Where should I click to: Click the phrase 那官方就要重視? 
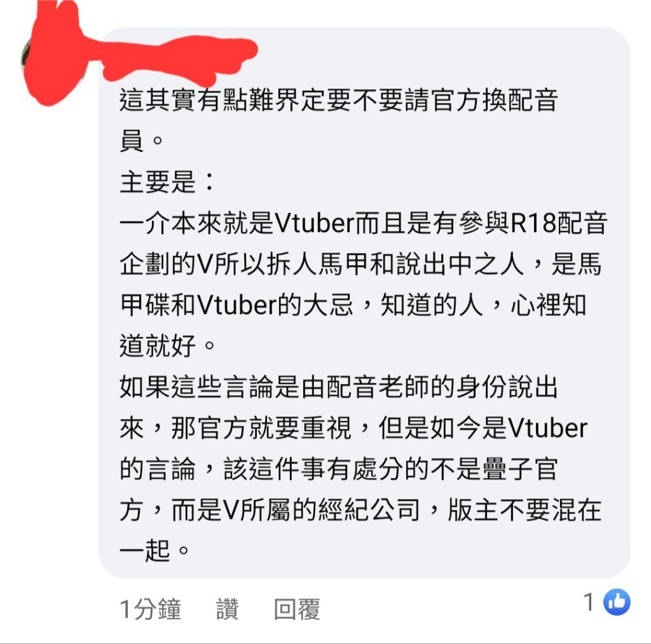click(x=261, y=427)
